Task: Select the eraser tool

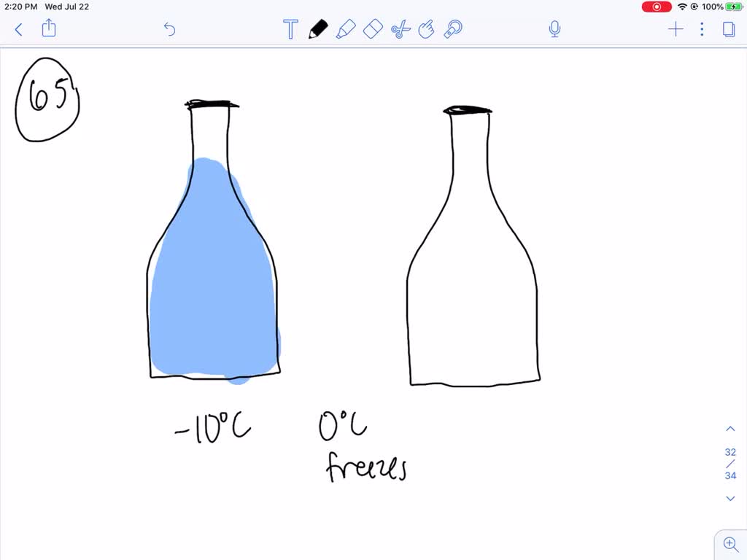Action: click(373, 29)
